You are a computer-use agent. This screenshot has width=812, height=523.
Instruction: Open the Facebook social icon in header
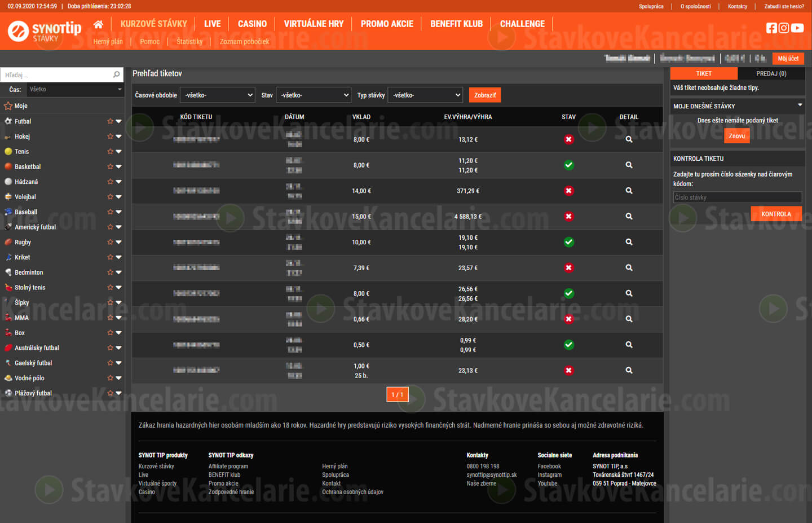point(771,28)
